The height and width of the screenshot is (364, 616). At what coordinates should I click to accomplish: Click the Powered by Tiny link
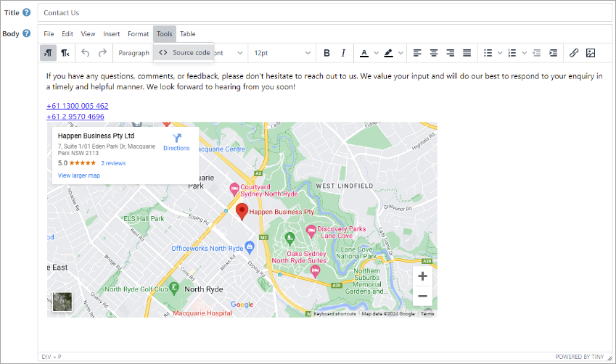pos(580,357)
